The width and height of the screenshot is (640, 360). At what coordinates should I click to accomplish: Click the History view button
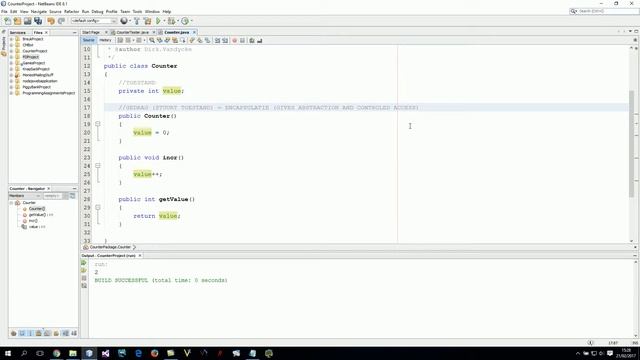pyautogui.click(x=105, y=40)
